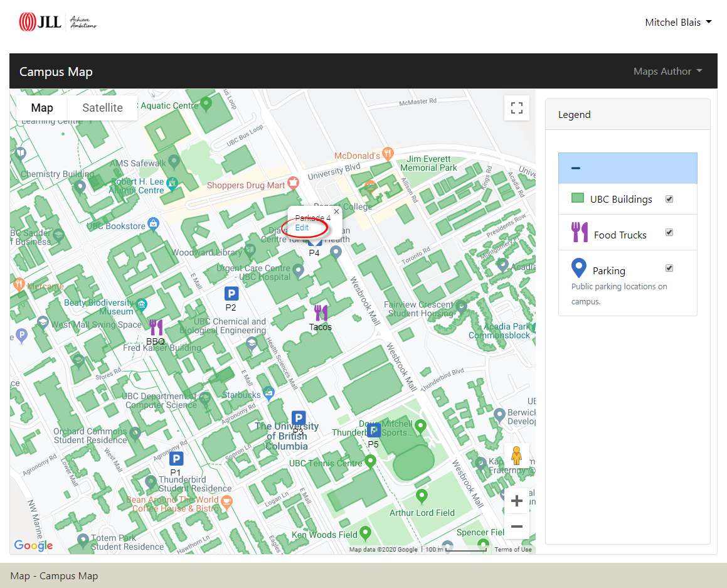Click the Google logo on the map
Screen dimensions: 727x588
coord(33,545)
